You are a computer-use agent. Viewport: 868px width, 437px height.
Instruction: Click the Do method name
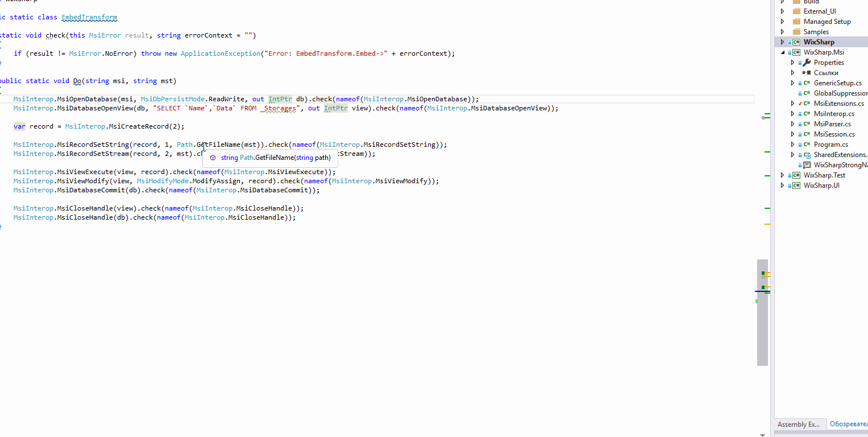point(77,81)
